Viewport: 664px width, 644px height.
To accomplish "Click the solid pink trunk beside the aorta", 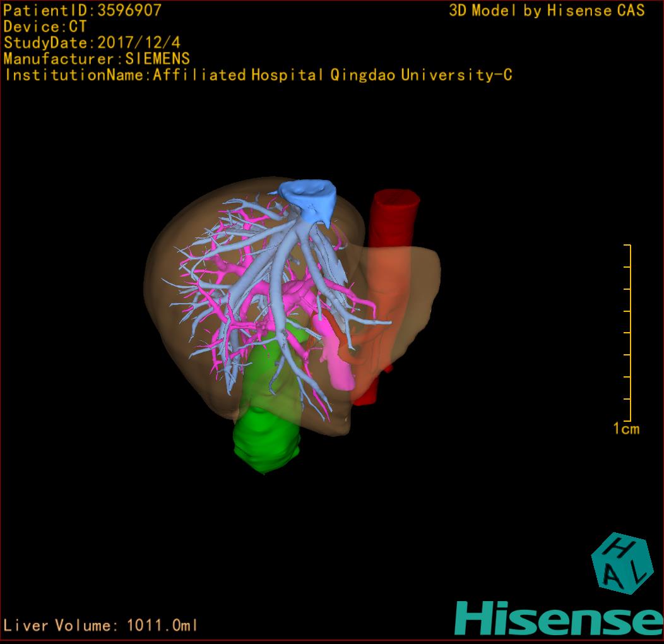I will click(339, 366).
